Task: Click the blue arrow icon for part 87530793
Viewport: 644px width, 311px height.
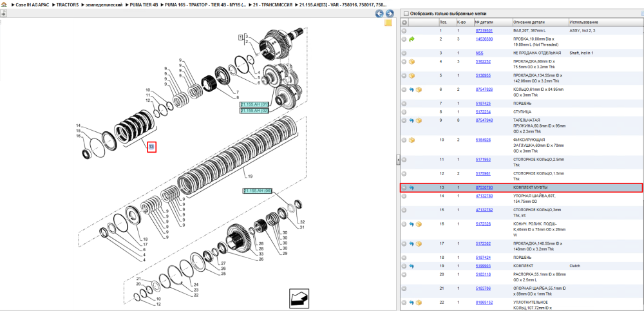Action: pyautogui.click(x=412, y=188)
